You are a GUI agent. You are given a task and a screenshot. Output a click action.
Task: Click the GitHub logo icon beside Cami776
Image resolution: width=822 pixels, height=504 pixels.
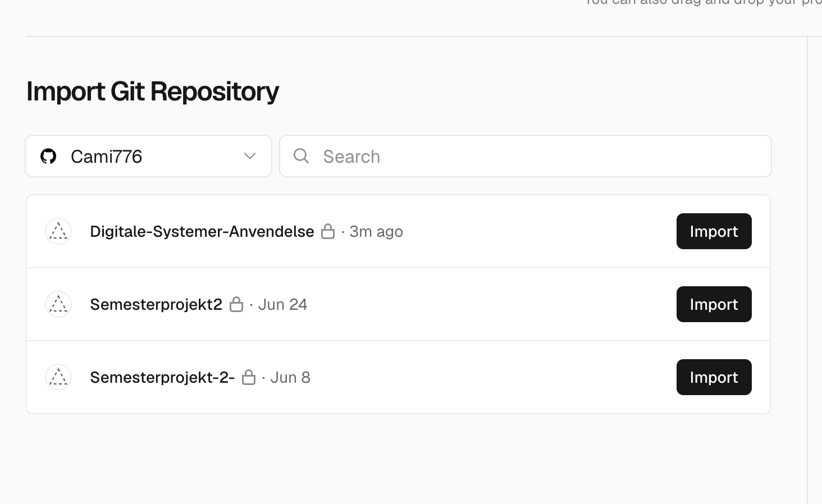[48, 156]
